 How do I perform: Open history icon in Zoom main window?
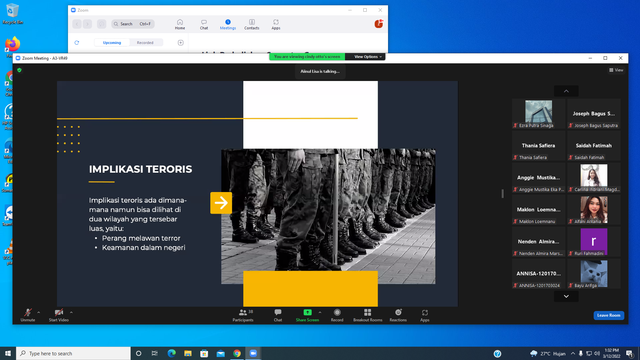(x=102, y=24)
